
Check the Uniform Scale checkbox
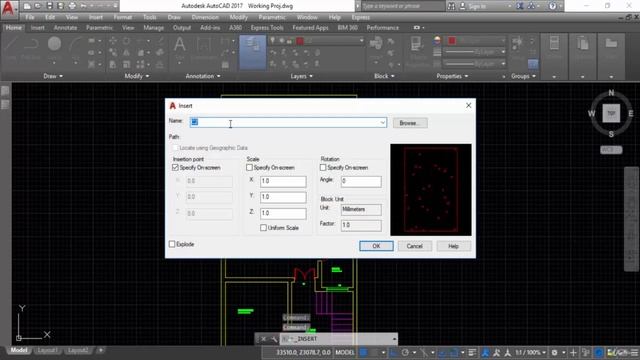coord(263,228)
